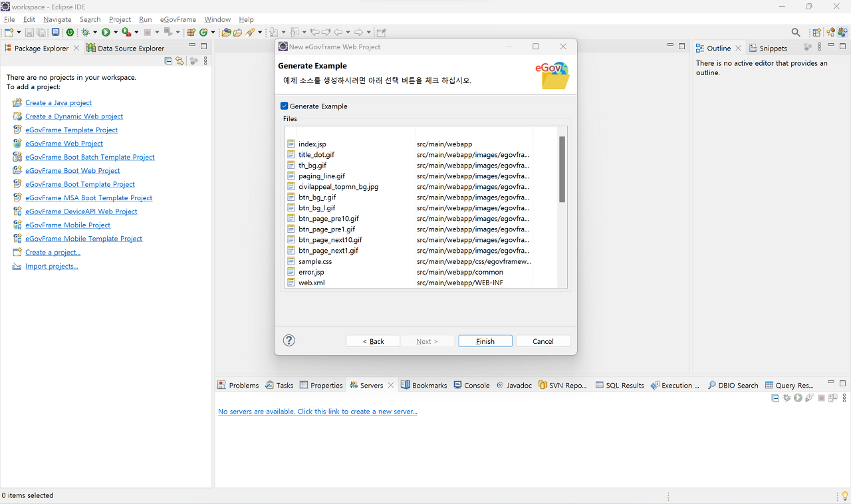Select the eGovFrame perspective icon
851x504 pixels.
pyautogui.click(x=843, y=32)
